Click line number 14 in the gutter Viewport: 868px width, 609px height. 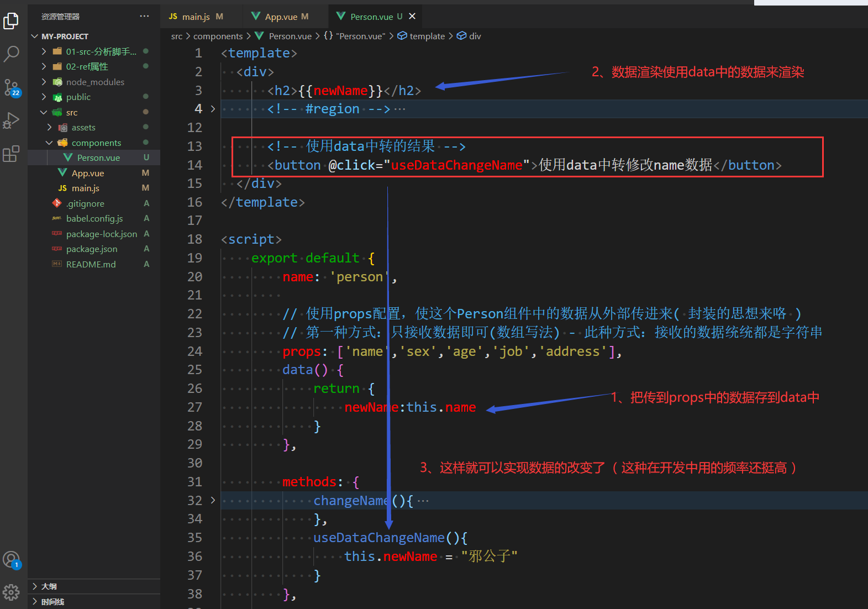(x=194, y=165)
